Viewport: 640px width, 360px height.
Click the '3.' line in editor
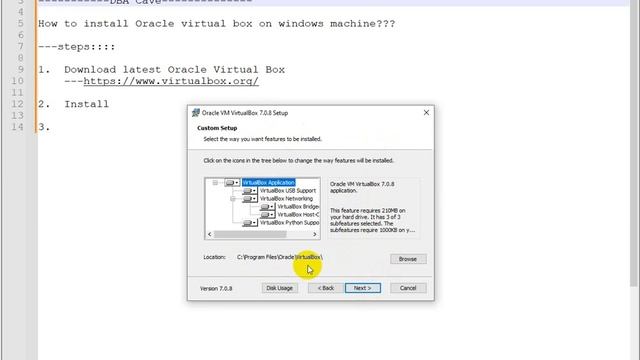point(44,127)
